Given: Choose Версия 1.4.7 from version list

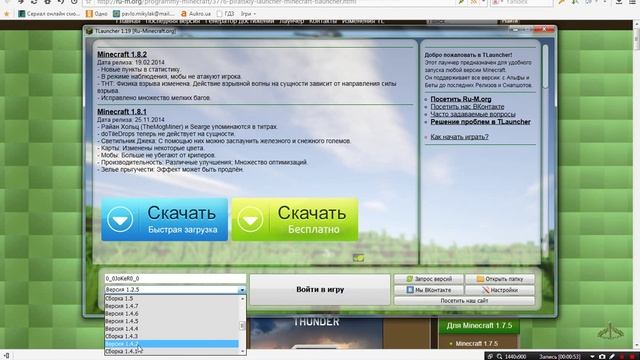Looking at the screenshot, I should click(x=171, y=306).
